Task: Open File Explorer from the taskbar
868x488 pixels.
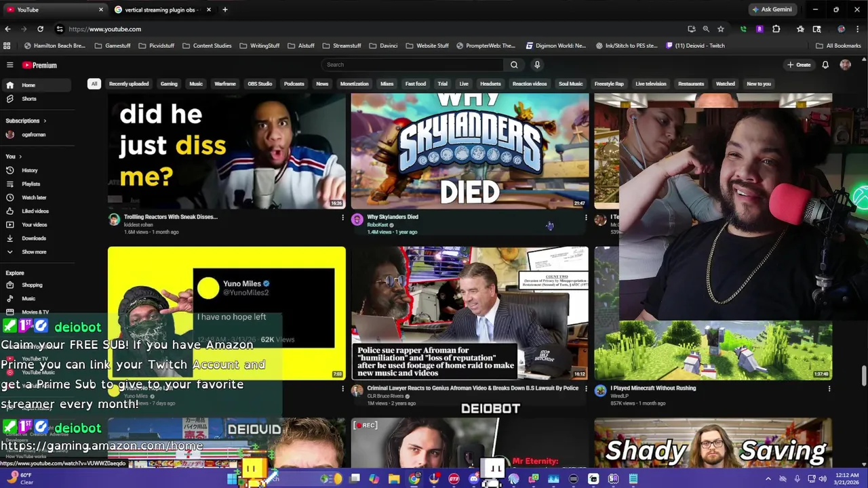Action: [x=394, y=479]
